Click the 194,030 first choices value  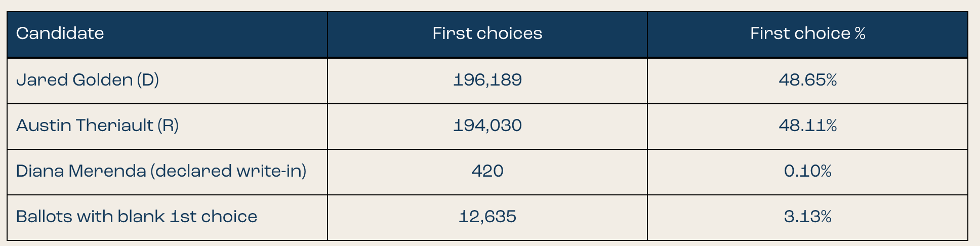[487, 127]
